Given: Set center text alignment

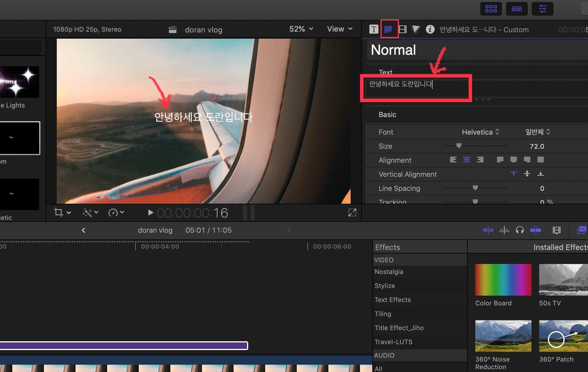Looking at the screenshot, I should [467, 160].
